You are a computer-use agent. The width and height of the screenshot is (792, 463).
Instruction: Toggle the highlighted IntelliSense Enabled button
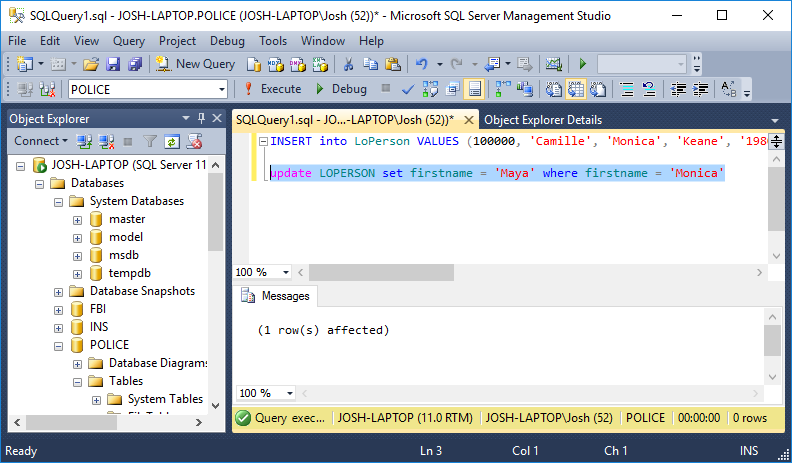[x=474, y=89]
